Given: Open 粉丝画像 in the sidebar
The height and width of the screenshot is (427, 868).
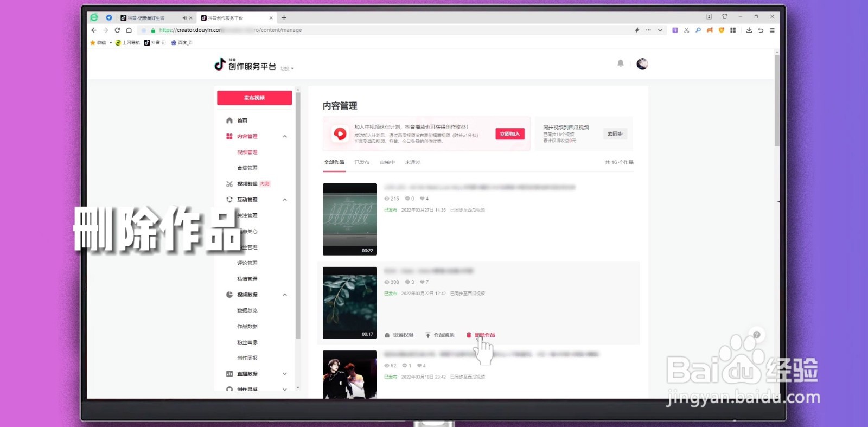Looking at the screenshot, I should (247, 342).
